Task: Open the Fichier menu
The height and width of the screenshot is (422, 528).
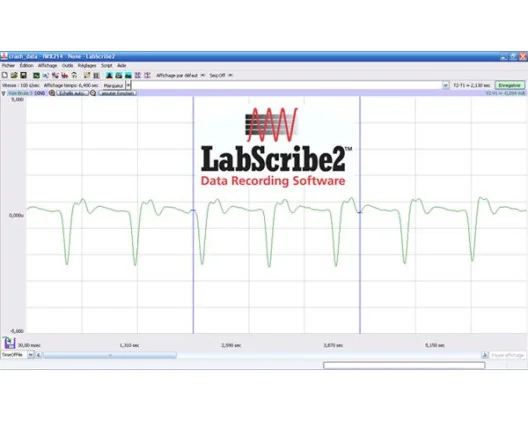Action: tap(8, 66)
